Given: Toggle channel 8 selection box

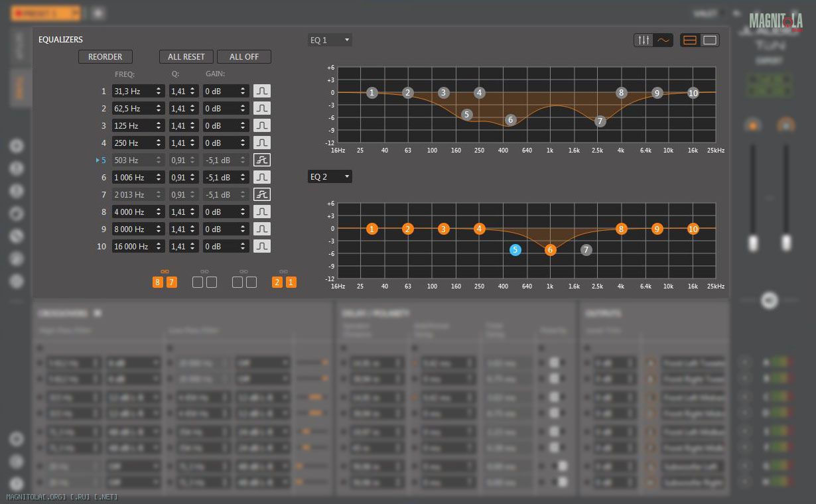Looking at the screenshot, I should coord(158,283).
